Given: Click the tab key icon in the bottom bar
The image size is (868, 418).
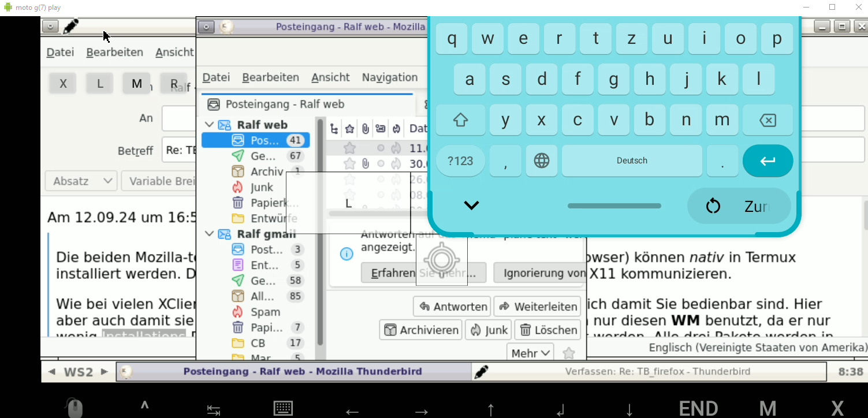Looking at the screenshot, I should tap(214, 410).
